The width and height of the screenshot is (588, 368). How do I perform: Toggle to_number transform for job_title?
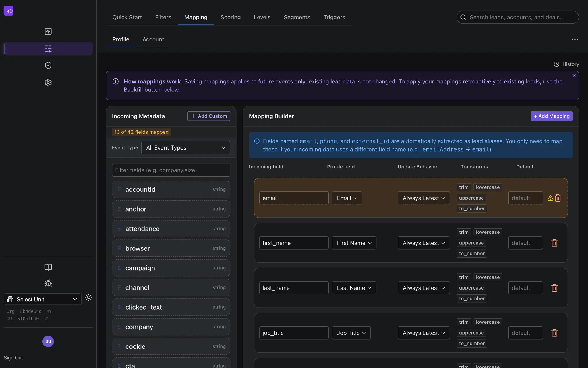click(x=472, y=343)
